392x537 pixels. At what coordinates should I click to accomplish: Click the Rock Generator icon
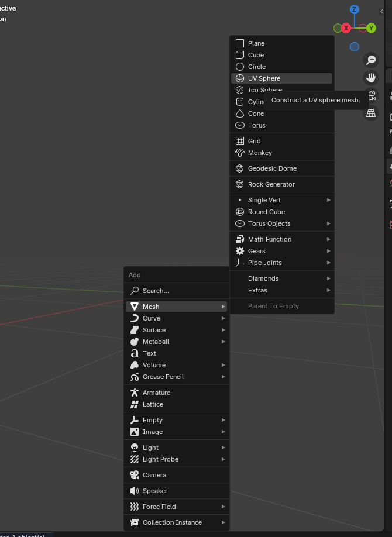tap(240, 184)
